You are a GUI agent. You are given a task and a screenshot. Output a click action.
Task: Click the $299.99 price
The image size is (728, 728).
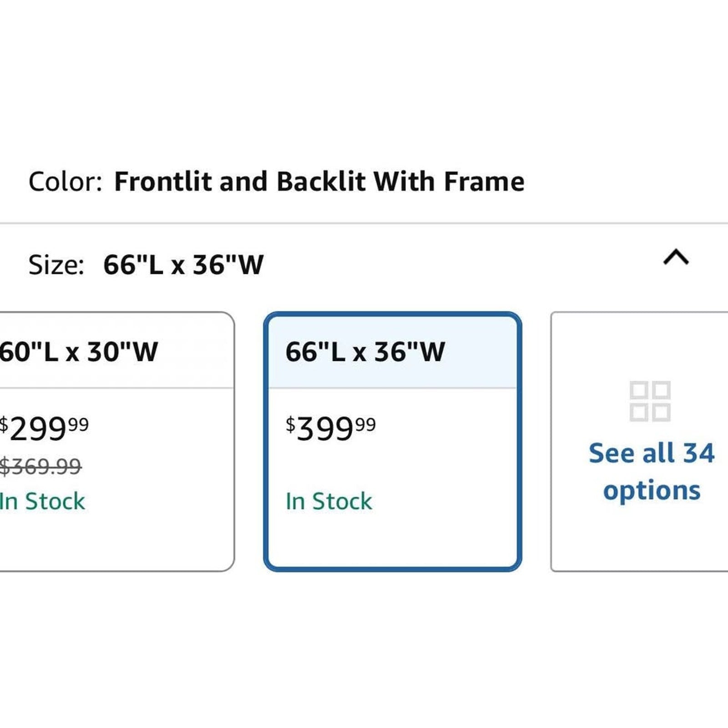pos(44,429)
